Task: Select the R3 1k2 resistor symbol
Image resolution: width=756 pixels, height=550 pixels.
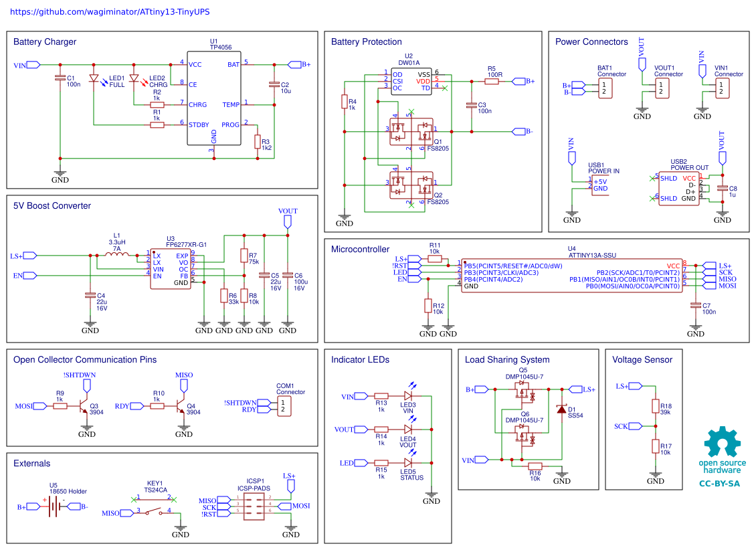Action: click(x=258, y=142)
